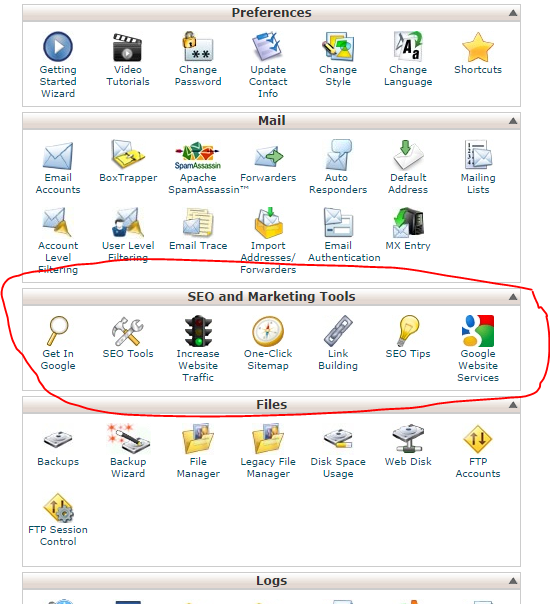Open Apache SpamAssassin icon
The image size is (550, 604).
coord(198,156)
